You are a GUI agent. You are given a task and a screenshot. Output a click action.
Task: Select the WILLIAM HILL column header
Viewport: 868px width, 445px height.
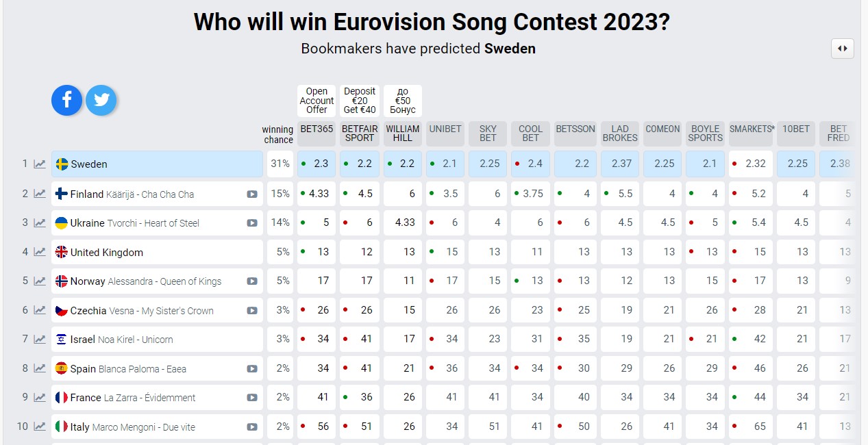click(403, 133)
